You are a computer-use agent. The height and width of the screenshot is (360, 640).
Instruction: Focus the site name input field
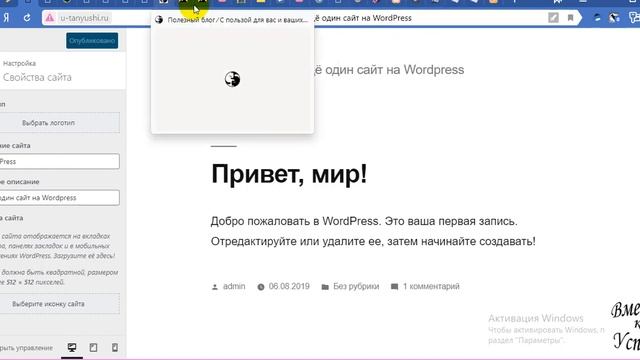(59, 162)
